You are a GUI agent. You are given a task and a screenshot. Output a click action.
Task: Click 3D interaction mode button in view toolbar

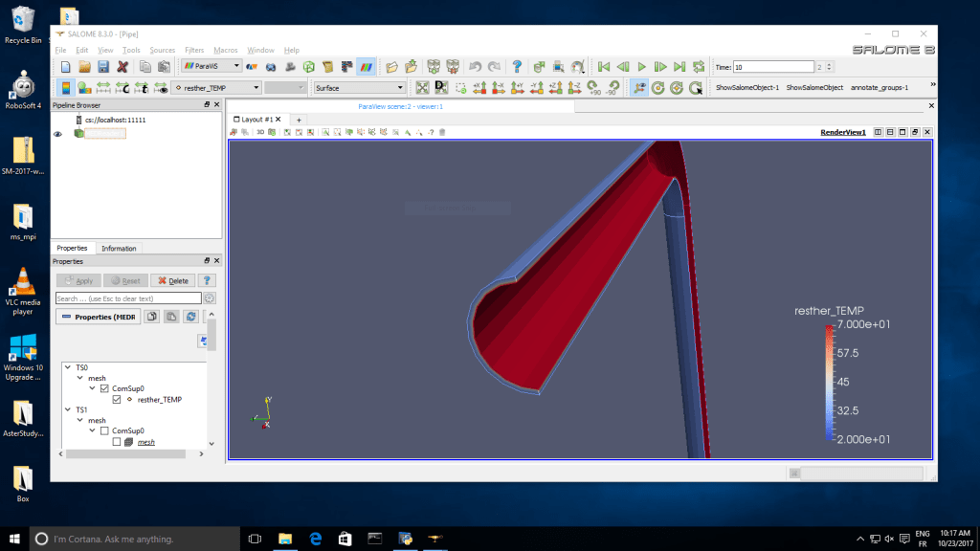click(x=260, y=132)
